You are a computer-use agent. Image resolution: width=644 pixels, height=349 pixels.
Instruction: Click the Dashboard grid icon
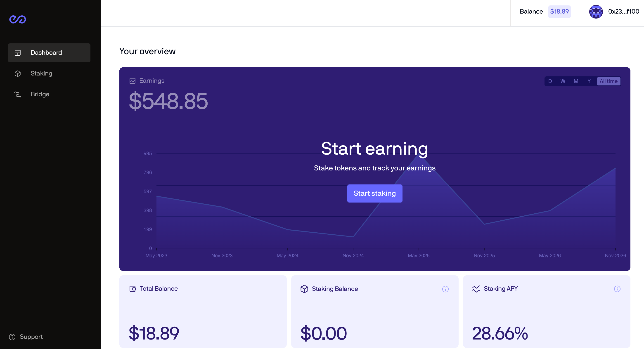point(17,53)
